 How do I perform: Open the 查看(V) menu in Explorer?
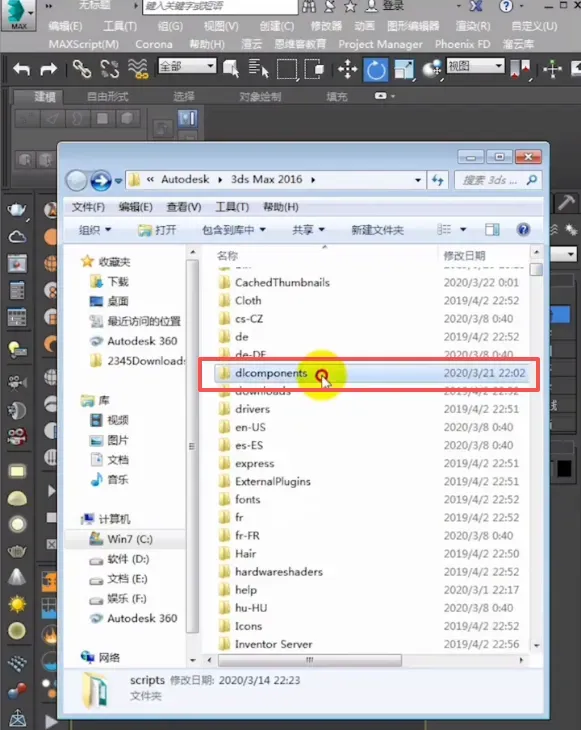click(x=184, y=207)
